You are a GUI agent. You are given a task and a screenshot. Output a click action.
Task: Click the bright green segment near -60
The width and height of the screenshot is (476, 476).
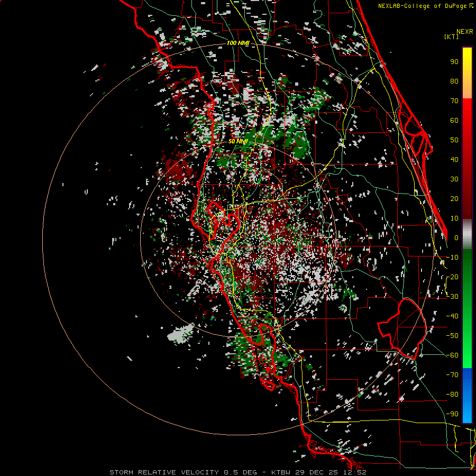click(467, 358)
